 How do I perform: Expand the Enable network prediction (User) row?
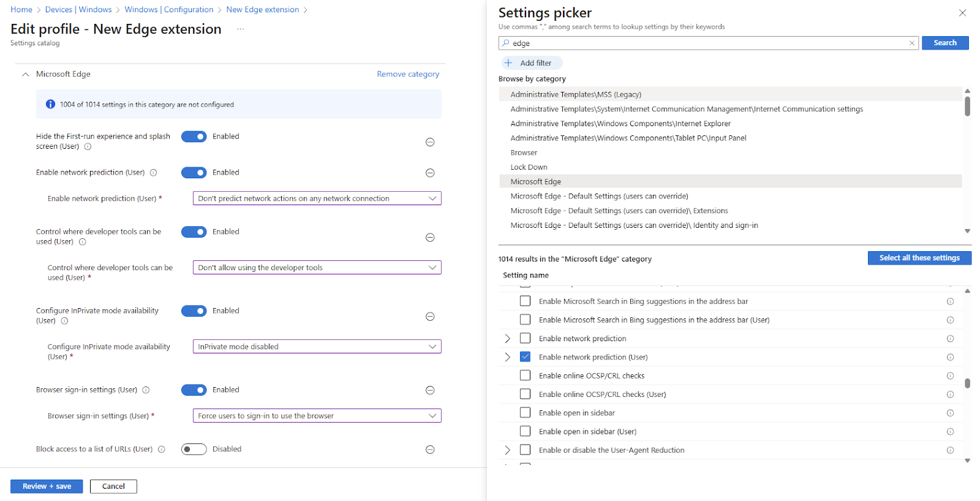507,357
